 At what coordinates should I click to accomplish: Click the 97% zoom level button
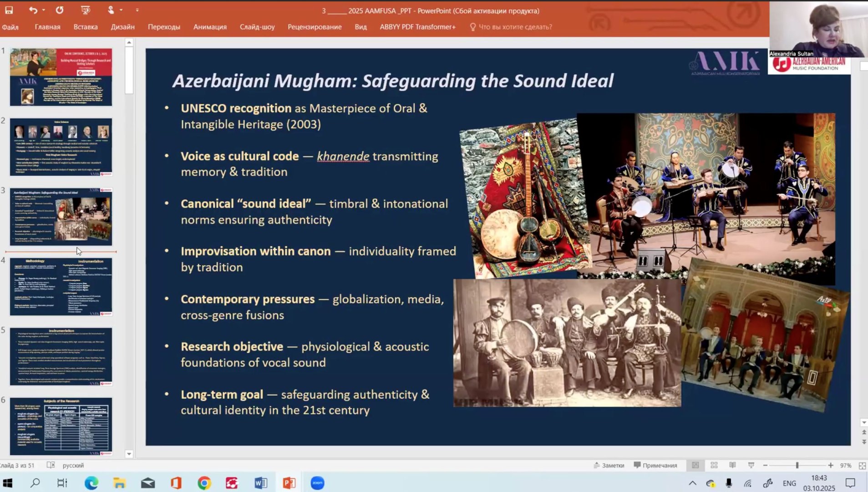click(x=845, y=465)
